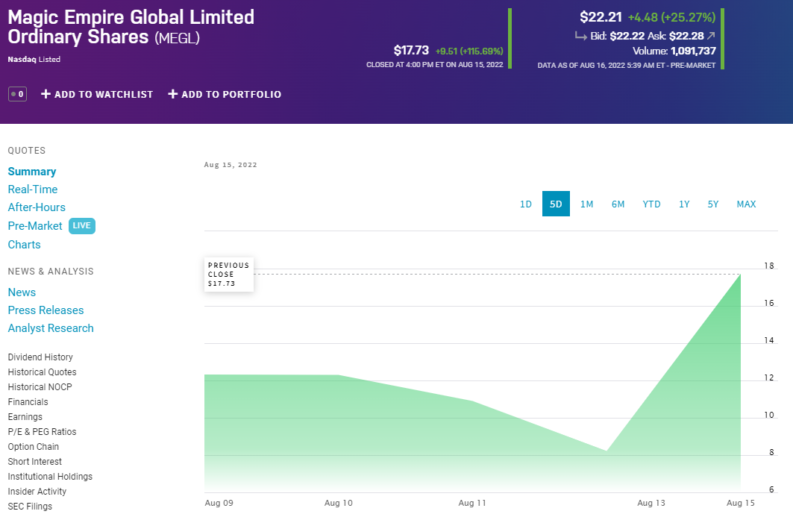Screen dimensions: 793x517
Task: Click the chart peak at Aug 15
Action: [740, 275]
